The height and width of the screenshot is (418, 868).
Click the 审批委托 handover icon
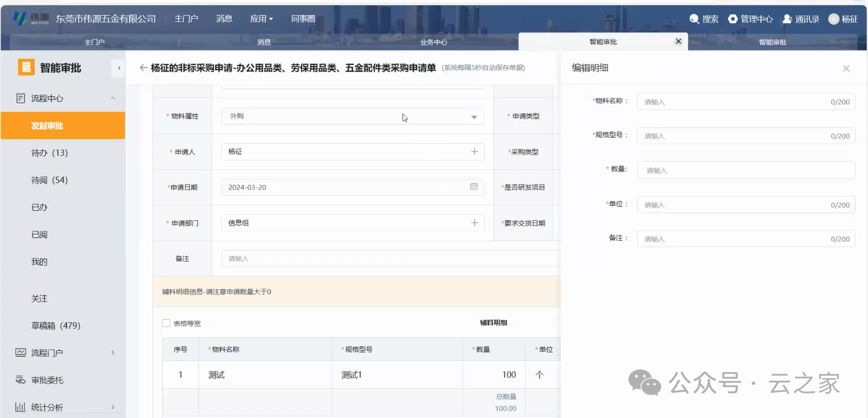[x=21, y=380]
